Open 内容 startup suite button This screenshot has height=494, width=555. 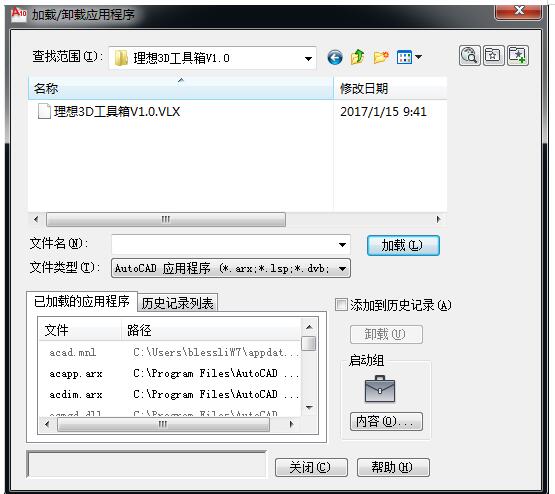[386, 421]
